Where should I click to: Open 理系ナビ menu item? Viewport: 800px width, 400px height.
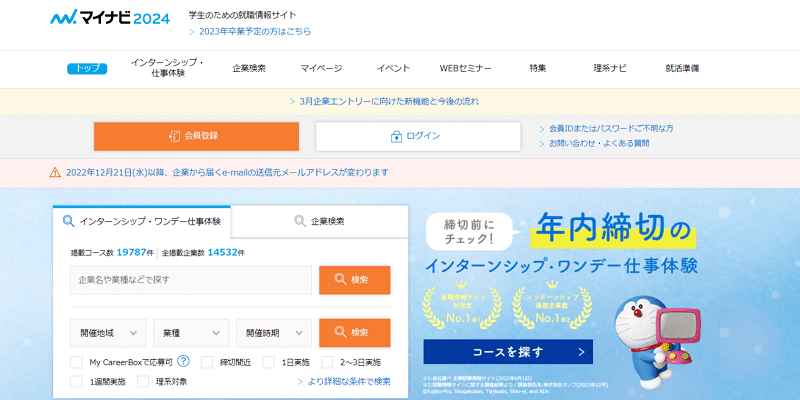pos(610,68)
